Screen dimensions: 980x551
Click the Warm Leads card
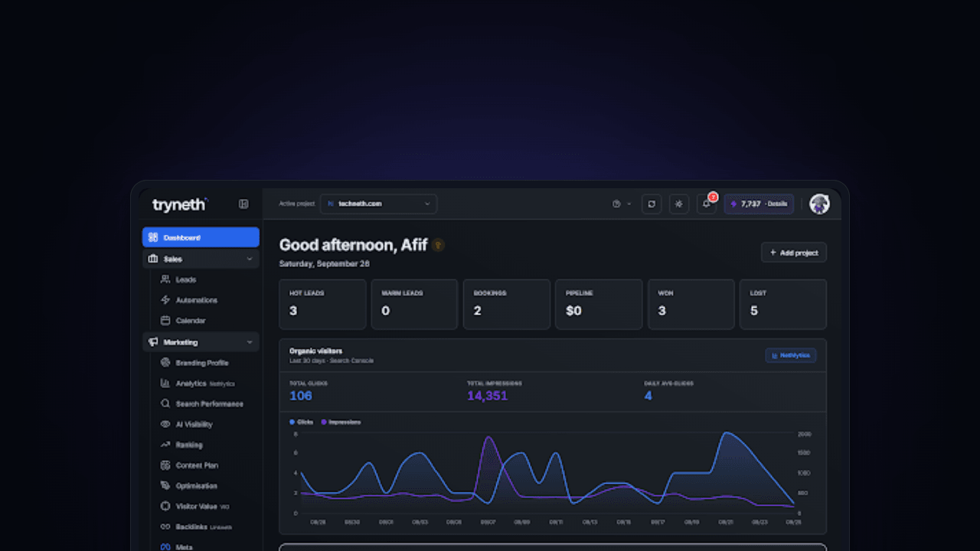point(414,305)
